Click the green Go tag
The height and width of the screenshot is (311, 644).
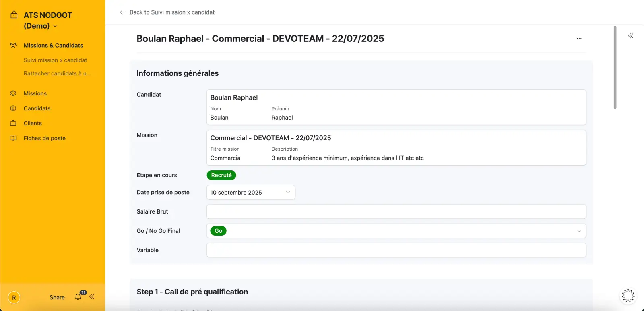[219, 231]
